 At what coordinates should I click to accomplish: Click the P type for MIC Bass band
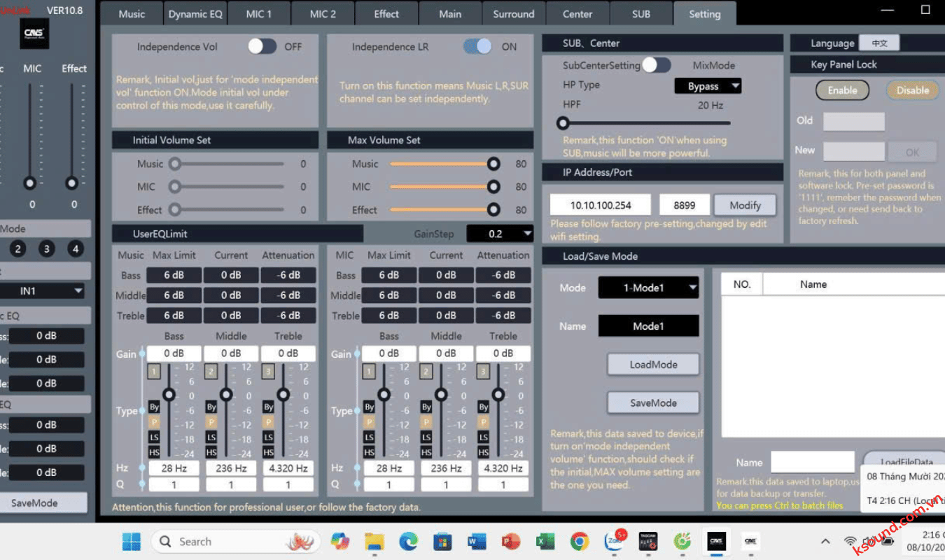tap(369, 422)
